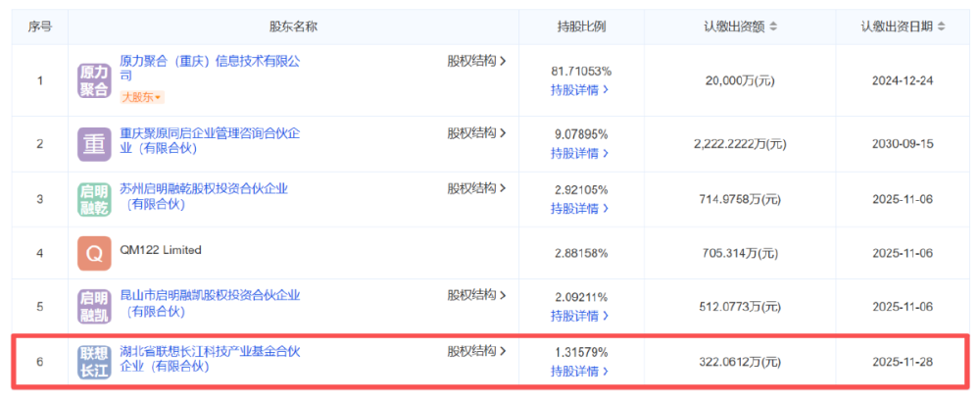This screenshot has height=401, width=980.
Task: Open 持股详情 under 9.07895%
Action: tap(579, 153)
